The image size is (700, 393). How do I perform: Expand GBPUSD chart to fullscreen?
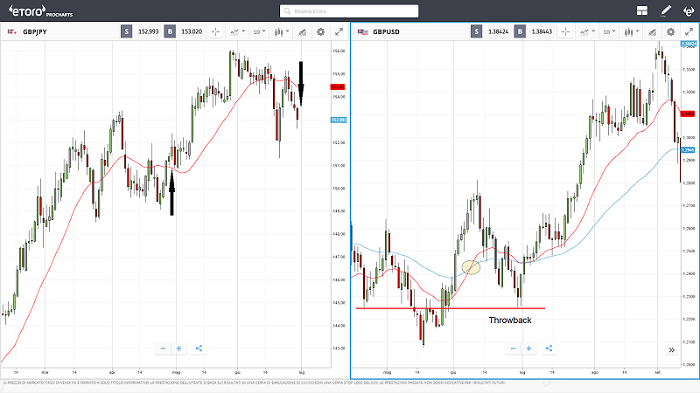click(689, 32)
